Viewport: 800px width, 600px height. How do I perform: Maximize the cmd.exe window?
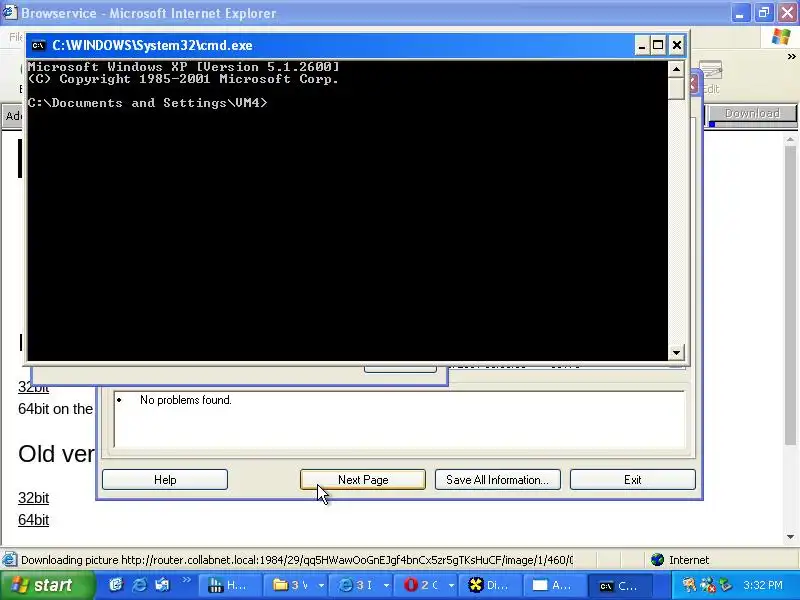[x=658, y=45]
